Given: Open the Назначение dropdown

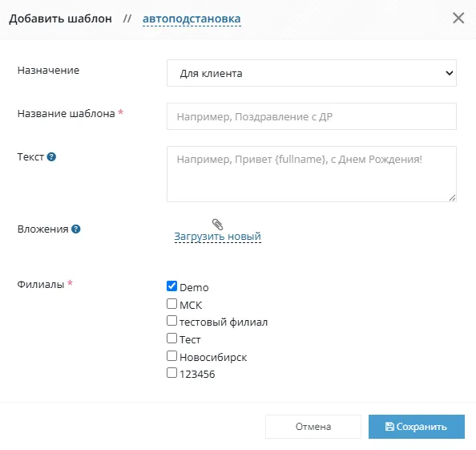Looking at the screenshot, I should pyautogui.click(x=312, y=73).
